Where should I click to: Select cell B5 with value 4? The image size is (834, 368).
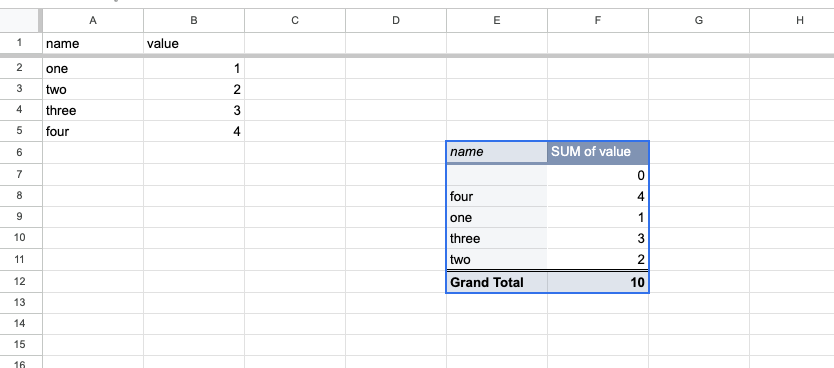pos(194,131)
